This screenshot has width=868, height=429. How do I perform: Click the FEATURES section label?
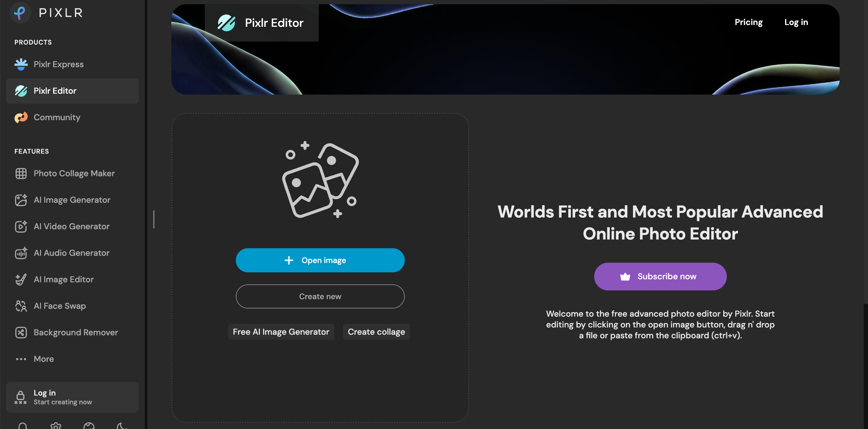32,152
